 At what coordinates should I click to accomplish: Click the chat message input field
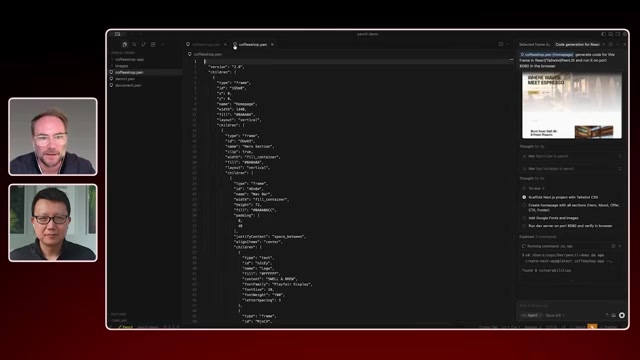571,306
